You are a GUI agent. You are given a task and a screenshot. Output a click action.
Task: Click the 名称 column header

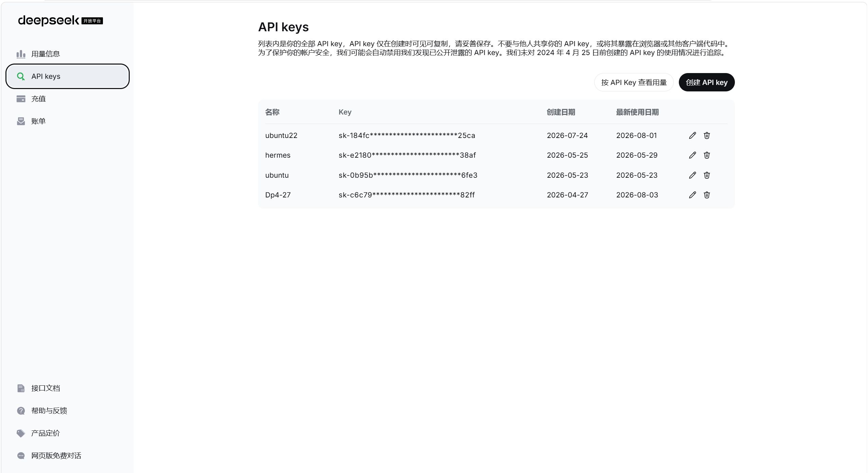click(272, 112)
